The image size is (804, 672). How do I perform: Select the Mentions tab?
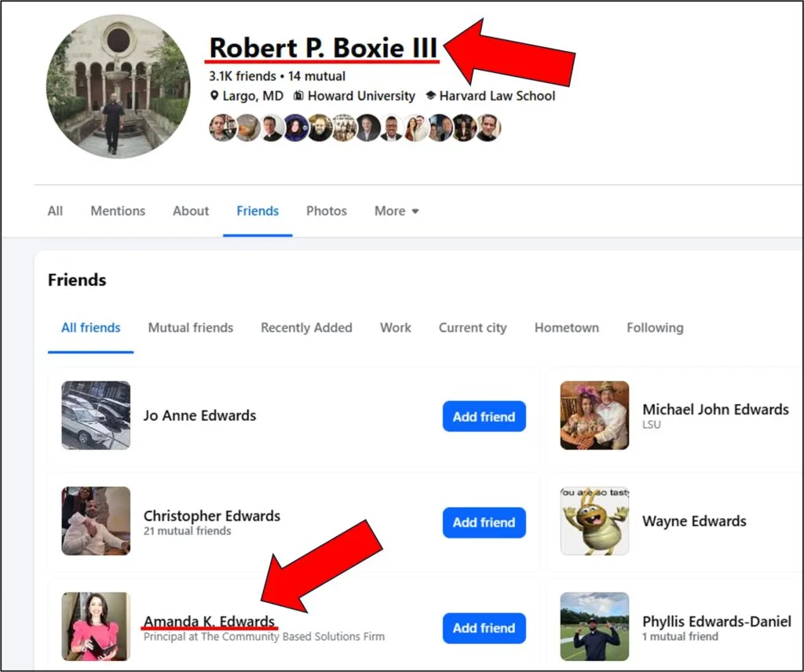tap(118, 210)
